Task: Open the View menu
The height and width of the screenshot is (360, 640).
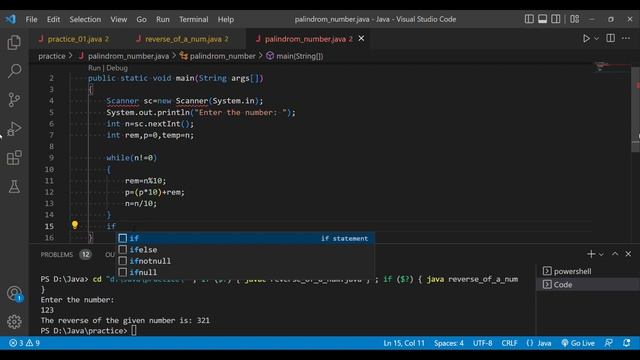Action: pos(118,19)
